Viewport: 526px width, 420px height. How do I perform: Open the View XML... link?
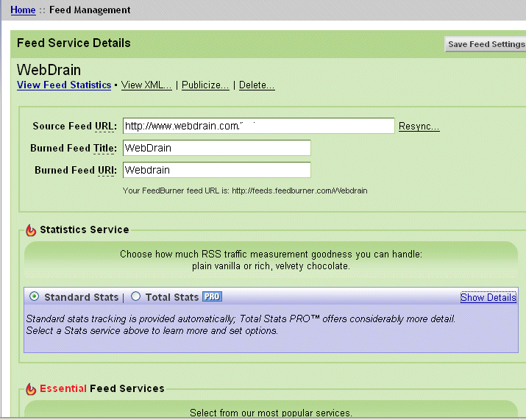pos(146,85)
